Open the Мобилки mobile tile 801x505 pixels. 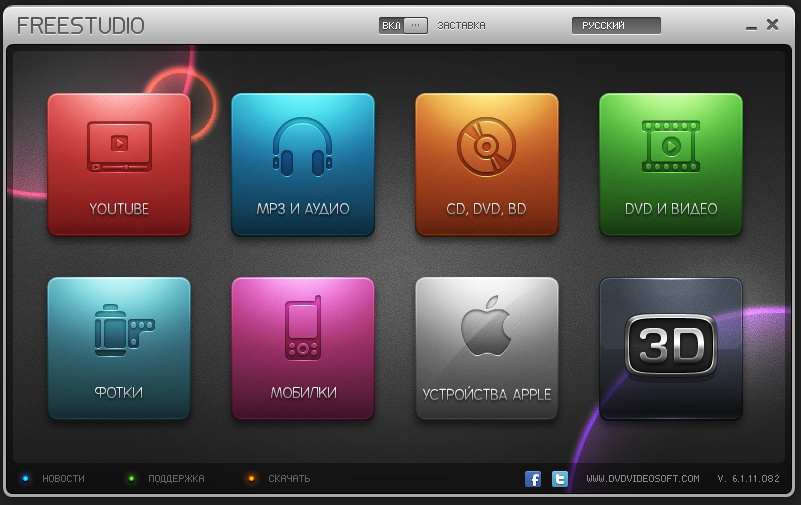pos(303,348)
